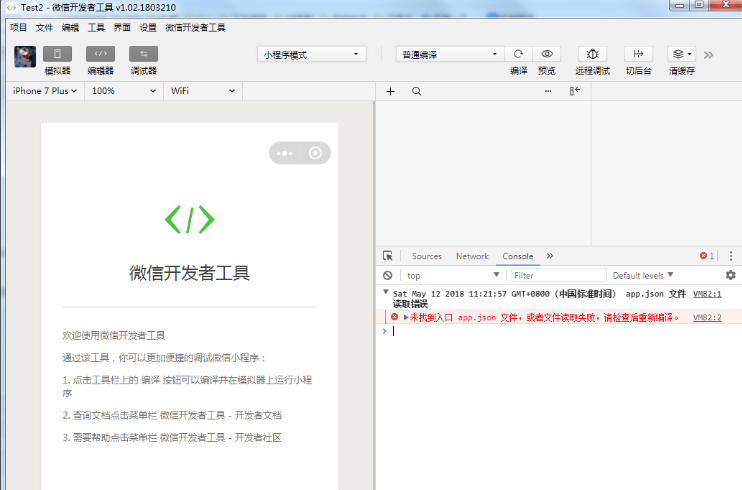Expand the iPhone 7 Plus device dropdown

[44, 91]
